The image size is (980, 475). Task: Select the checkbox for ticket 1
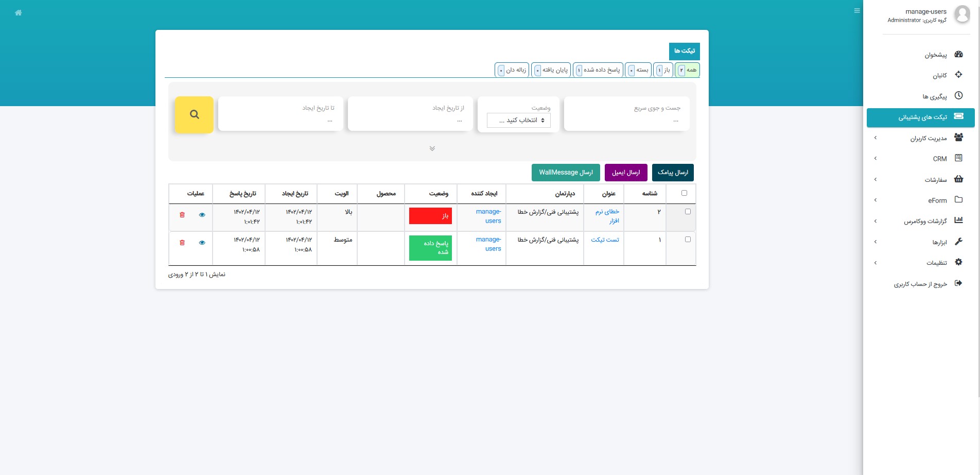pyautogui.click(x=688, y=240)
